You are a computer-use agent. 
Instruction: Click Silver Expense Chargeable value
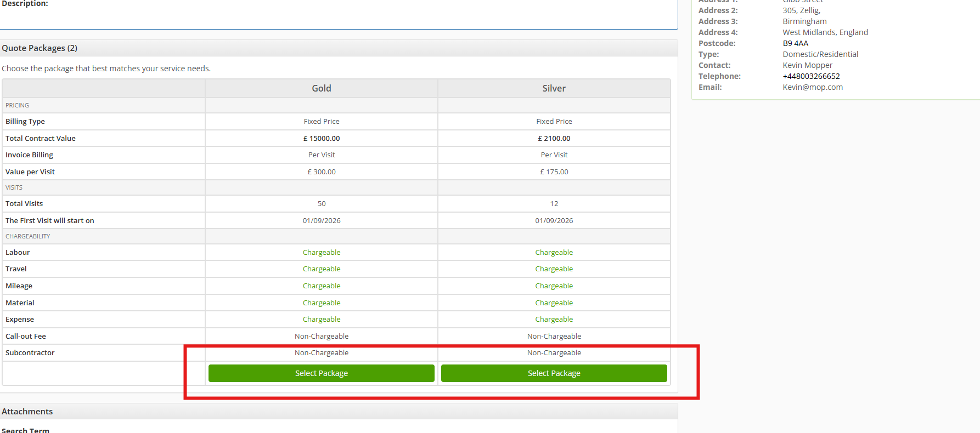coord(554,320)
